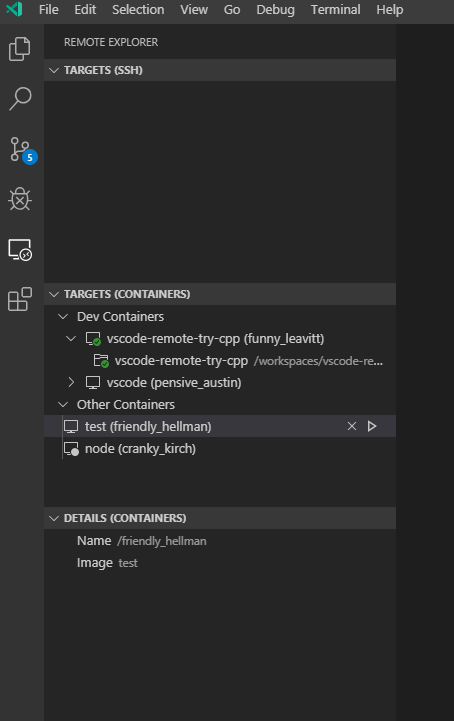Image resolution: width=454 pixels, height=721 pixels.
Task: Click the Image test detail row
Action: coord(220,563)
